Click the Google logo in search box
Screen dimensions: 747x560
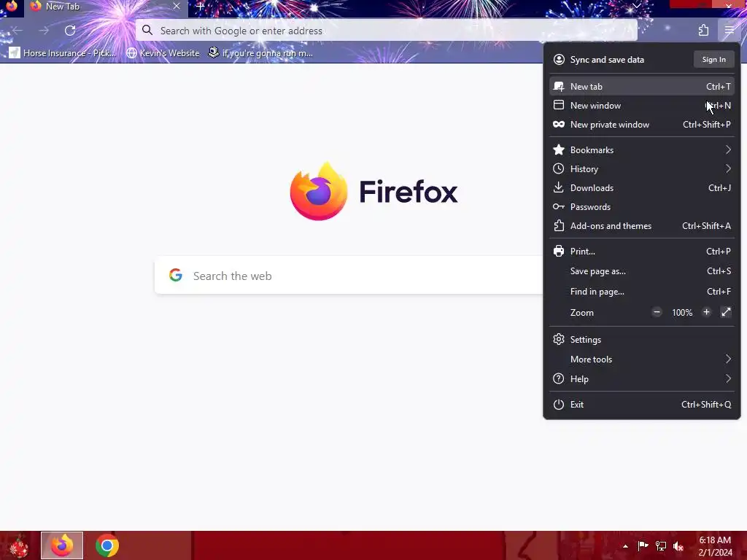coord(176,275)
